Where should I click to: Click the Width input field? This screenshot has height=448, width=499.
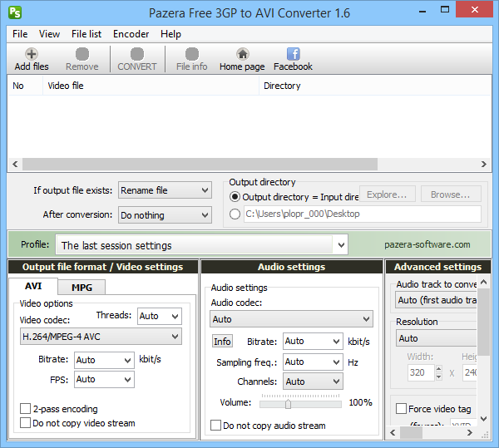[x=421, y=372]
